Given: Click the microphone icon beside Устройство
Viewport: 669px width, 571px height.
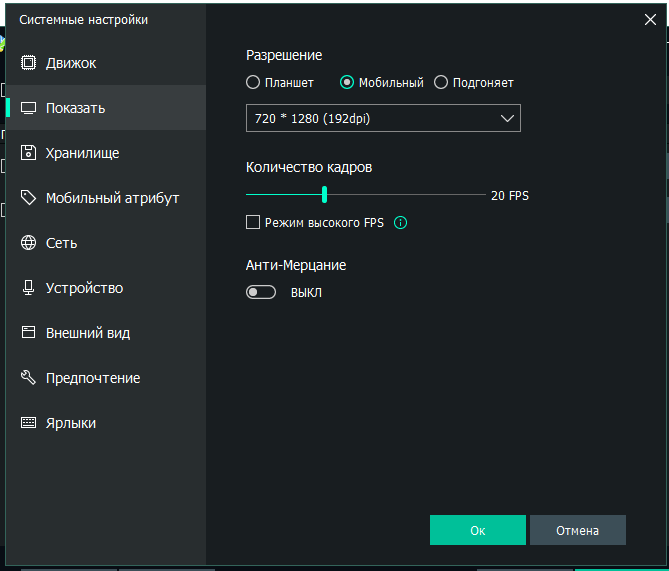Looking at the screenshot, I should coord(28,288).
